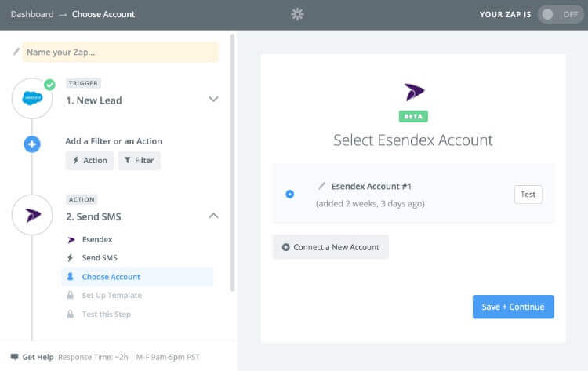Click the 2. Send SMS step title
The height and width of the screenshot is (371, 588).
pyautogui.click(x=94, y=216)
